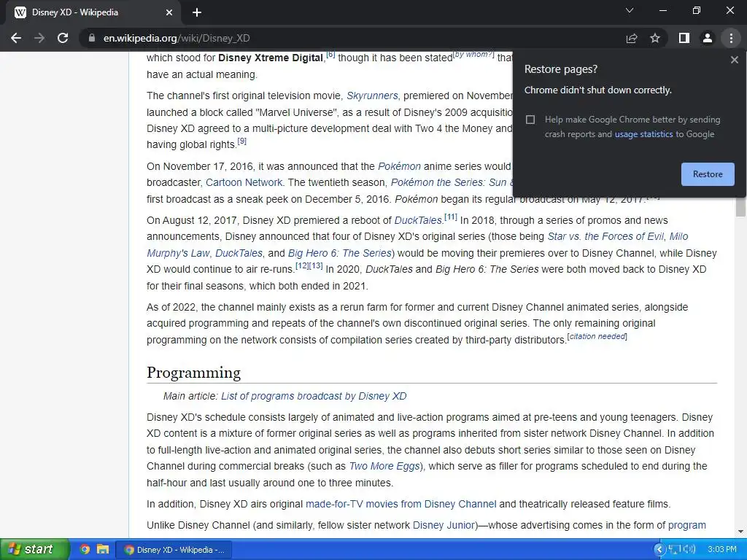Close the Disney XD - Wikipedia tab

click(169, 12)
